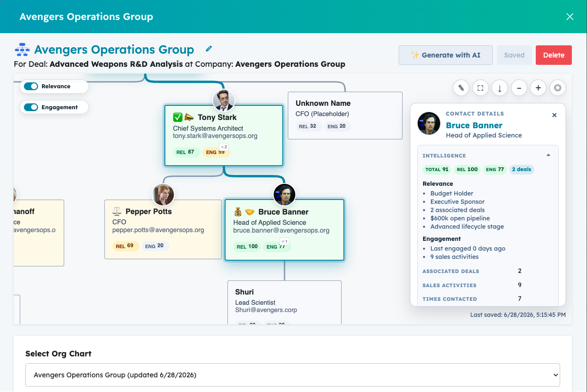Click the down arrow canvas button

click(x=500, y=88)
